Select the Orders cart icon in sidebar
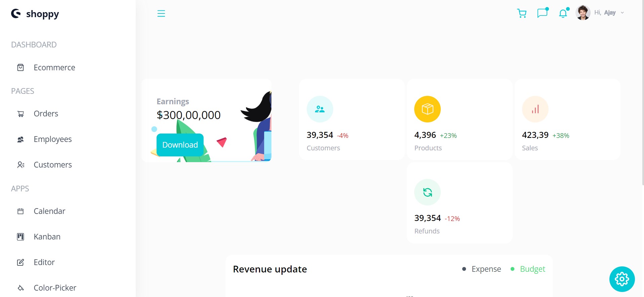Image resolution: width=644 pixels, height=297 pixels. point(20,114)
